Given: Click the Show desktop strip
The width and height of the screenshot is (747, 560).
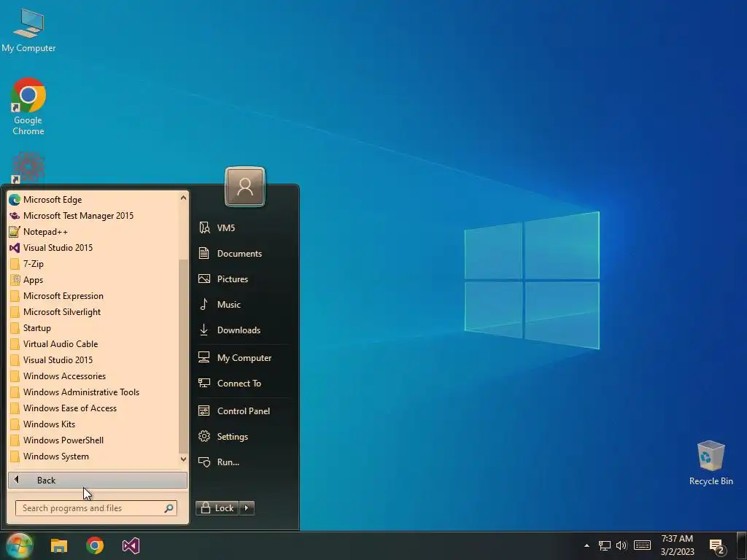Looking at the screenshot, I should [742, 545].
